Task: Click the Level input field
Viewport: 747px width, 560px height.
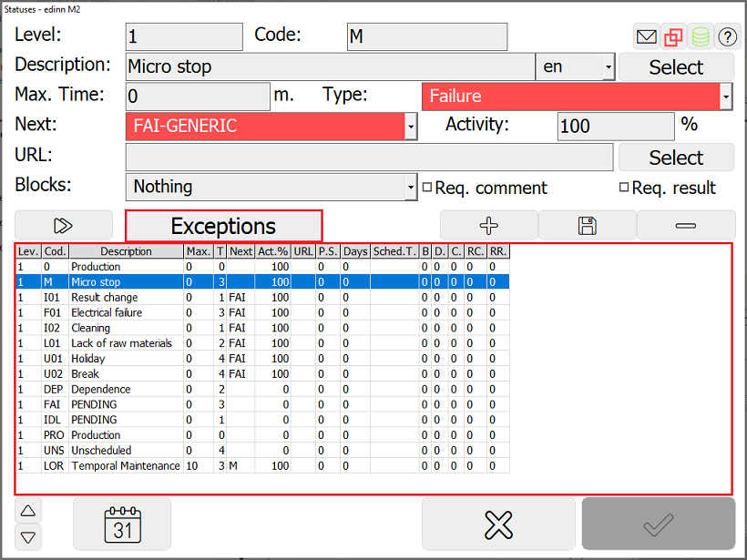Action: 184,36
